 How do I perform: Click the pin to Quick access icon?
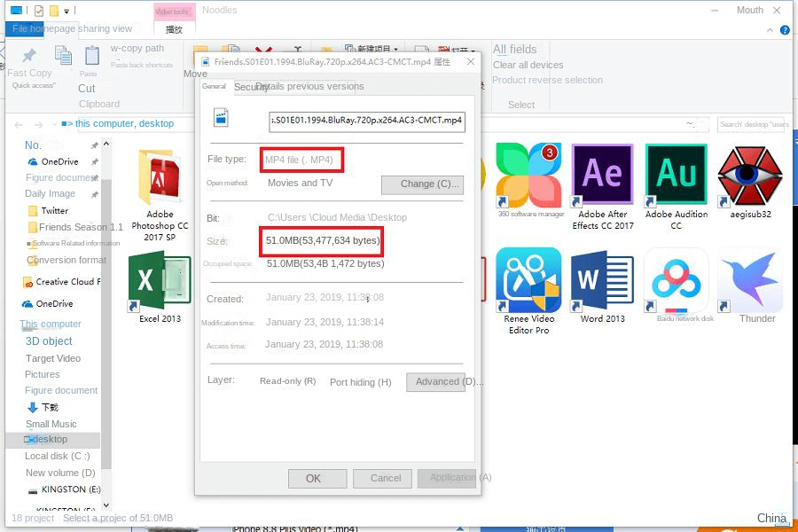(29, 55)
